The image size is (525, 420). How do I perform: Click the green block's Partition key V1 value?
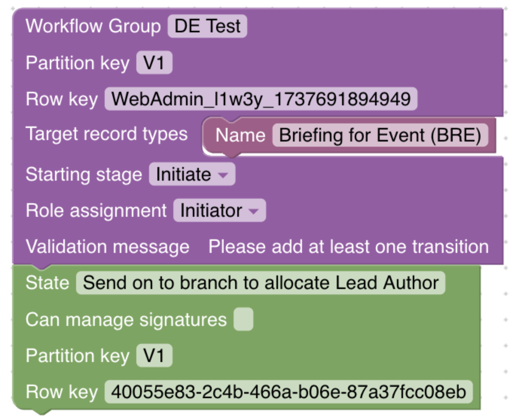[x=154, y=356]
